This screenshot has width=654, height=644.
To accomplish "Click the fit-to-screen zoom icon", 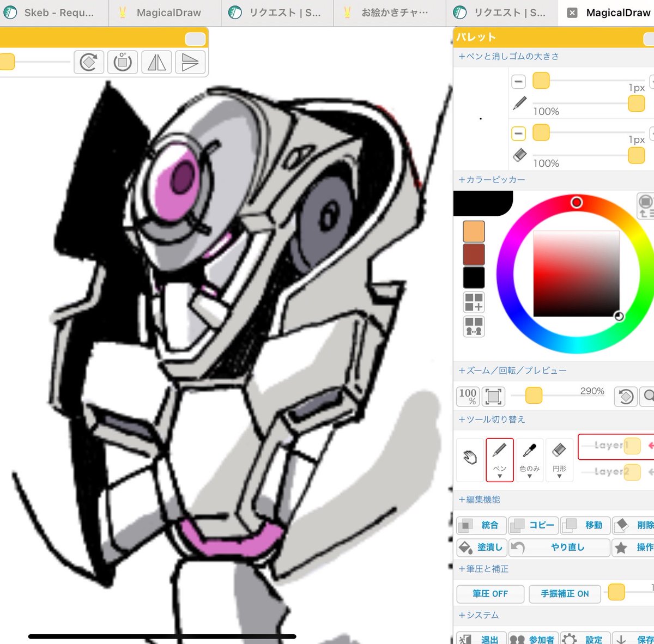I will coord(493,396).
